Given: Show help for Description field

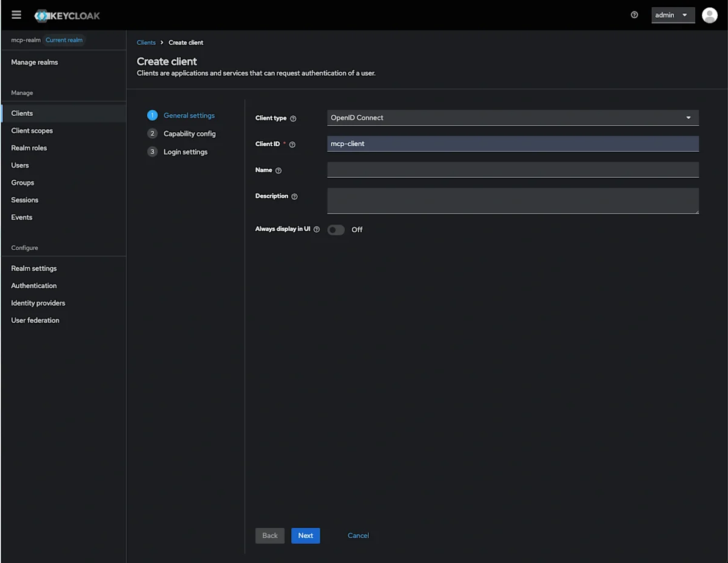Looking at the screenshot, I should [x=294, y=197].
